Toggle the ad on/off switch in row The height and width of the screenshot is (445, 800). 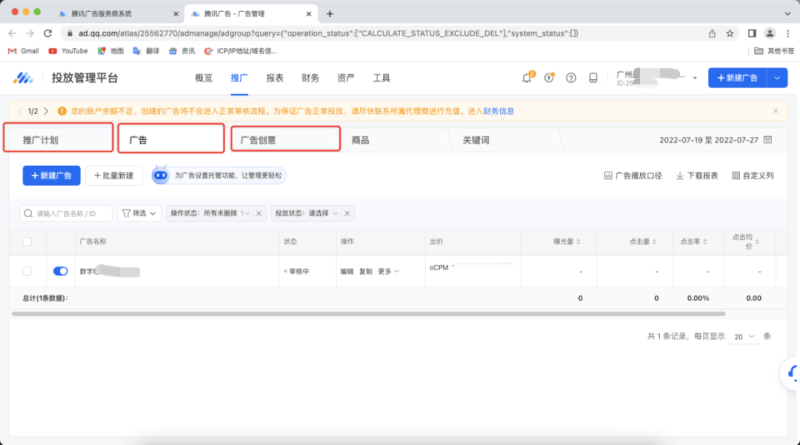coord(60,271)
